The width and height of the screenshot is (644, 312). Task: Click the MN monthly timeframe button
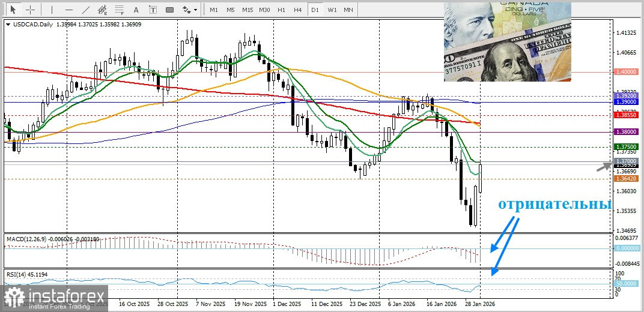coord(348,10)
